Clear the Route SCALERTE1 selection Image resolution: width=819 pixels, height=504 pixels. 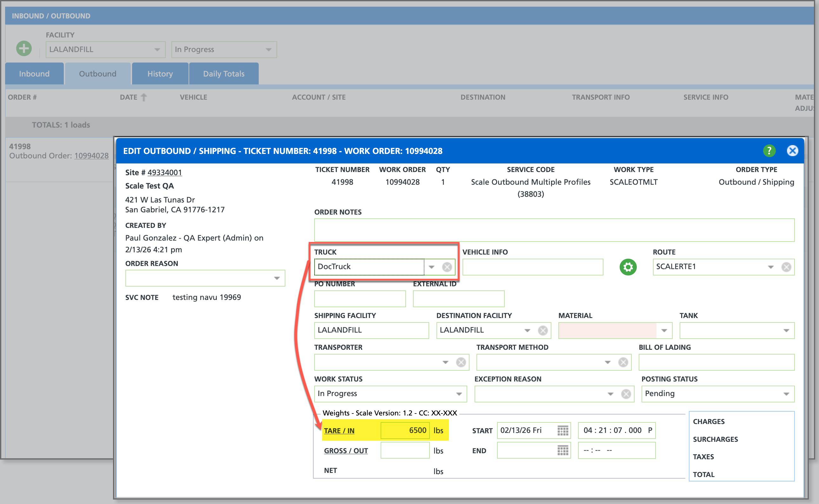pyautogui.click(x=786, y=267)
